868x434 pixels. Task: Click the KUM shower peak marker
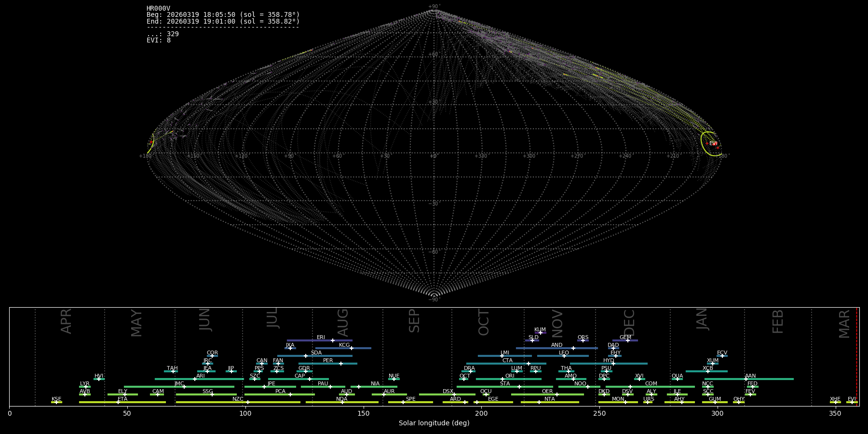(x=540, y=333)
